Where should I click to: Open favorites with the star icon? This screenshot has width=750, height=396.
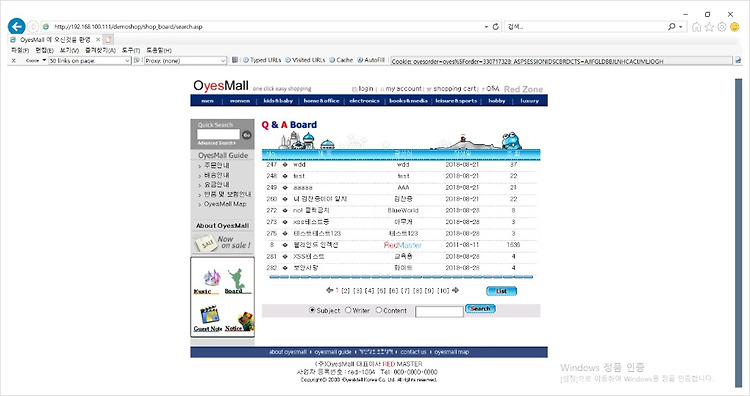(x=709, y=27)
